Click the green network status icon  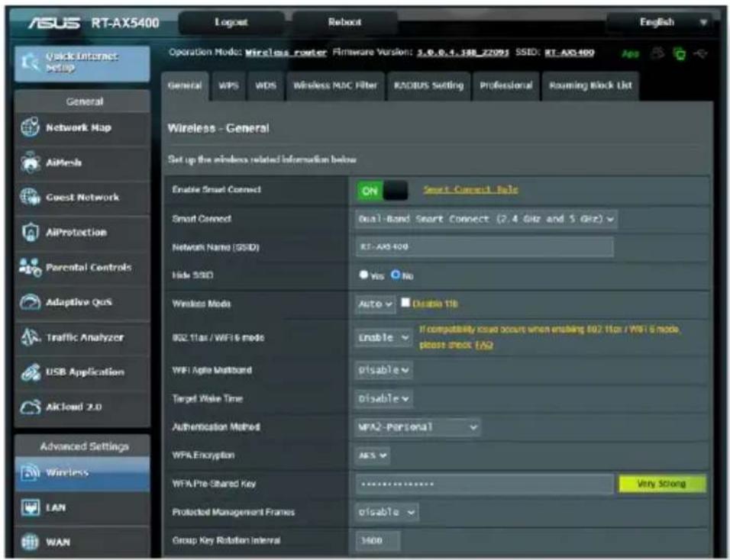point(680,54)
